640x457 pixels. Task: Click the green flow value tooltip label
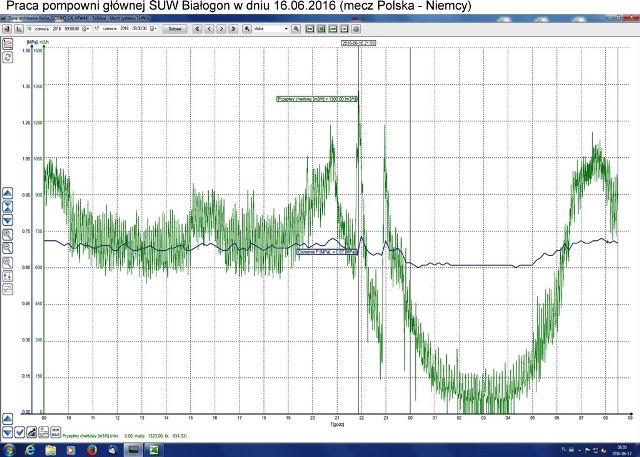(x=318, y=99)
